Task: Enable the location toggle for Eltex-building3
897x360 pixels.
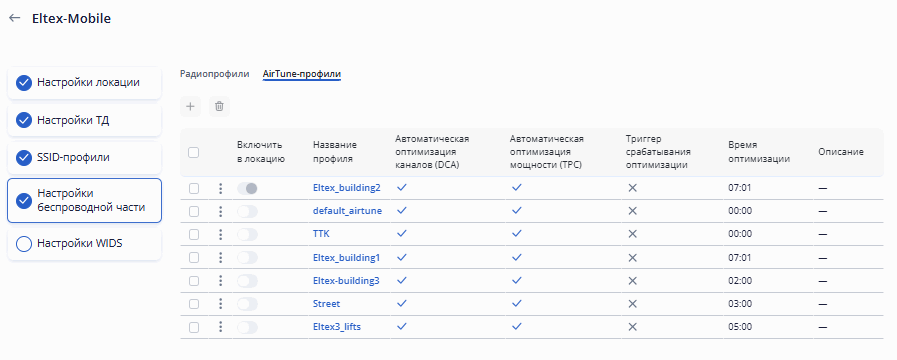Action: [x=247, y=281]
